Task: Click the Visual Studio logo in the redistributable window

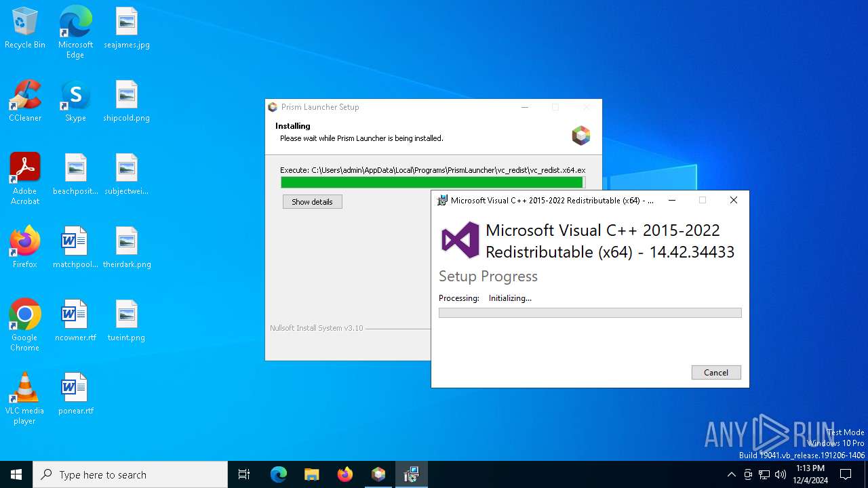Action: coord(460,240)
